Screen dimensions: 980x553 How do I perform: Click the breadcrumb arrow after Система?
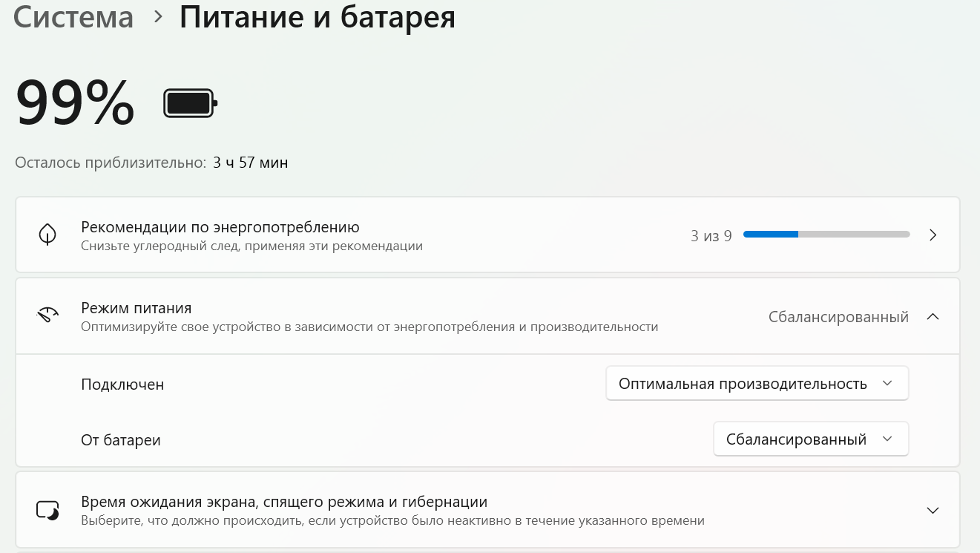157,17
